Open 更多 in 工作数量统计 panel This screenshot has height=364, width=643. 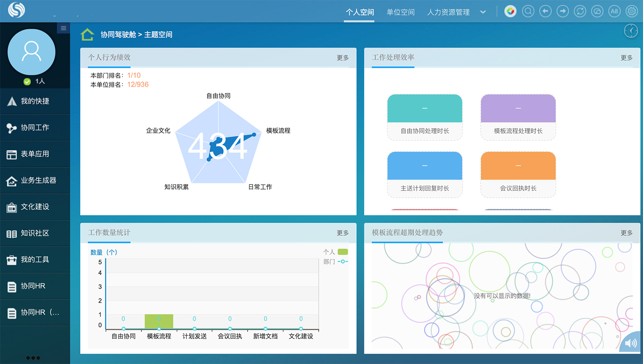pyautogui.click(x=343, y=233)
